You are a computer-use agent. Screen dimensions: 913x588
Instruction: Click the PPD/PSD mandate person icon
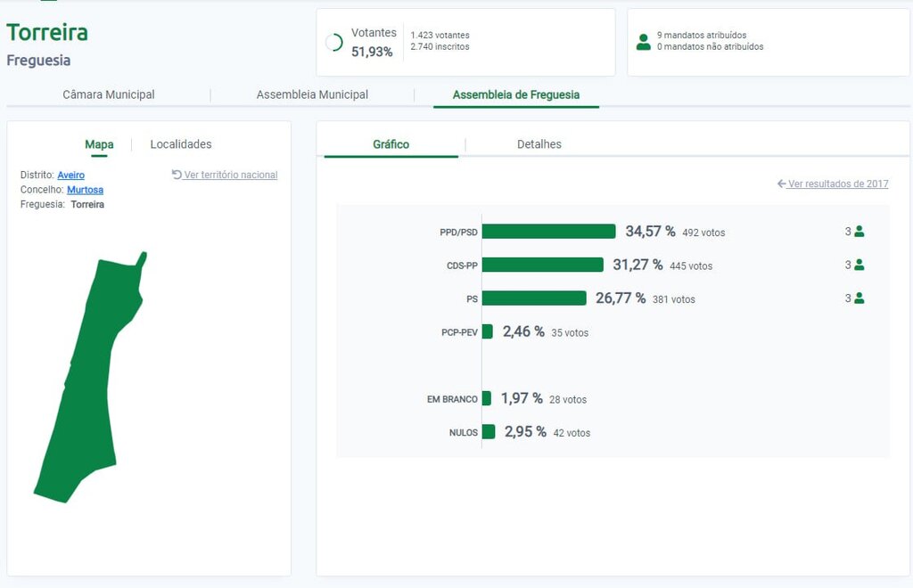pyautogui.click(x=860, y=232)
